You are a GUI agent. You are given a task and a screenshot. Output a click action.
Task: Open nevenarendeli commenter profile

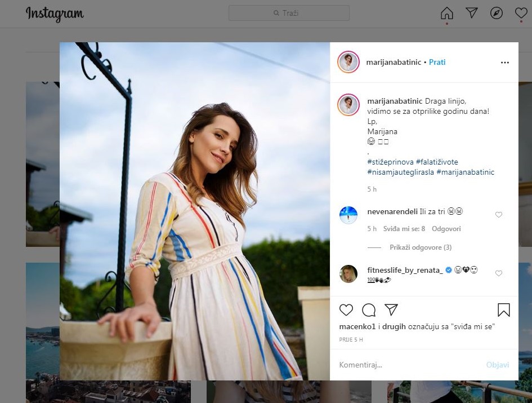pos(392,211)
